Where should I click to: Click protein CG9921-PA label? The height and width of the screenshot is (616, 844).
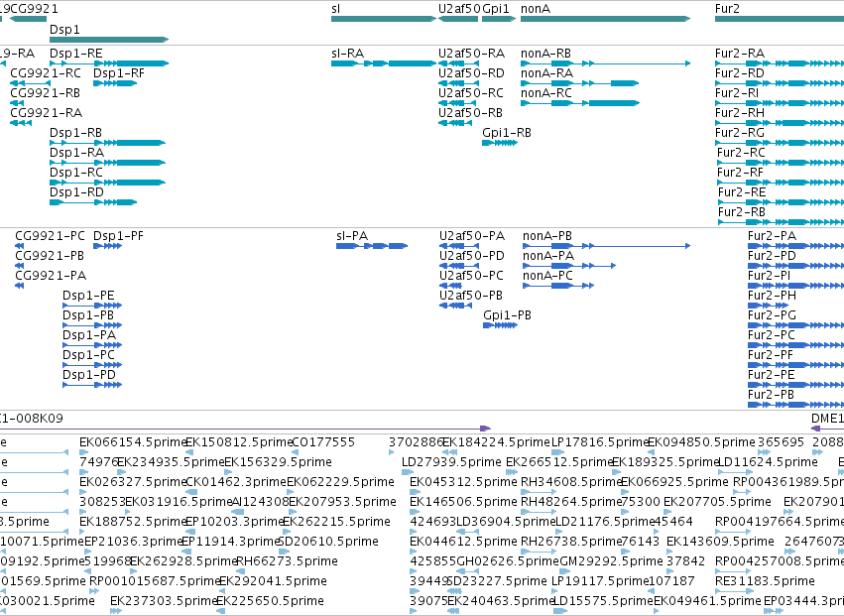pos(51,276)
